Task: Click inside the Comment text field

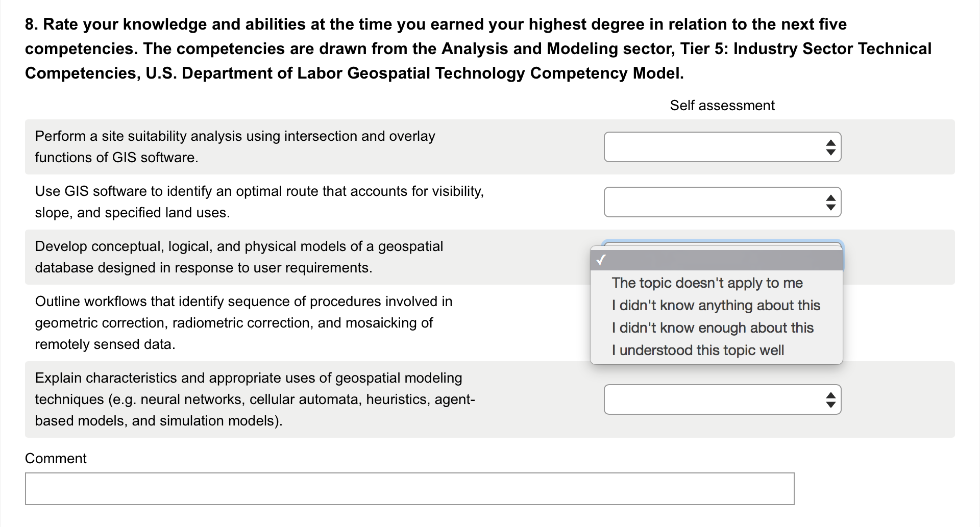Action: pos(409,489)
